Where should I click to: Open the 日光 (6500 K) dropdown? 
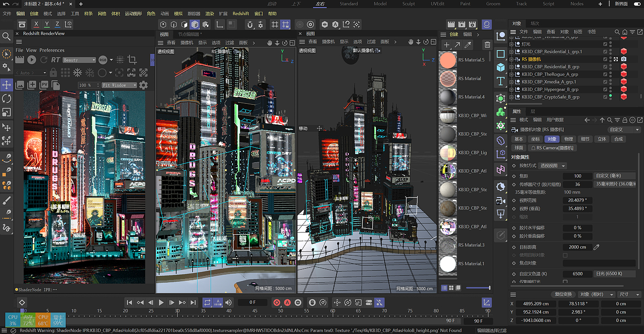615,274
